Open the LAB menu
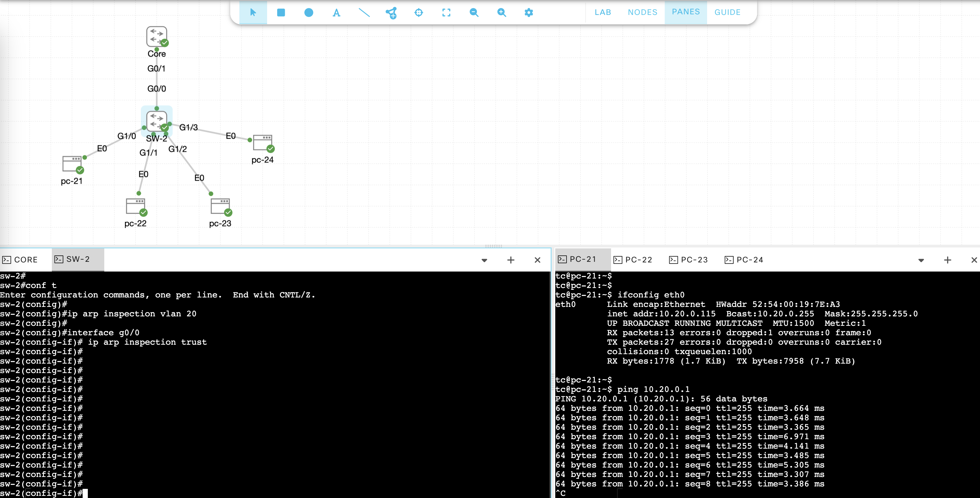The height and width of the screenshot is (498, 980). click(x=603, y=12)
